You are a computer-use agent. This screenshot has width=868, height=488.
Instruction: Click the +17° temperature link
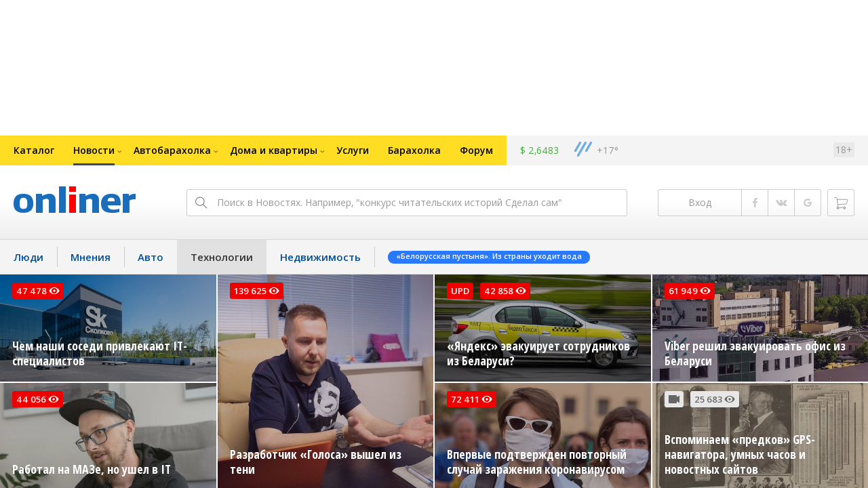608,150
